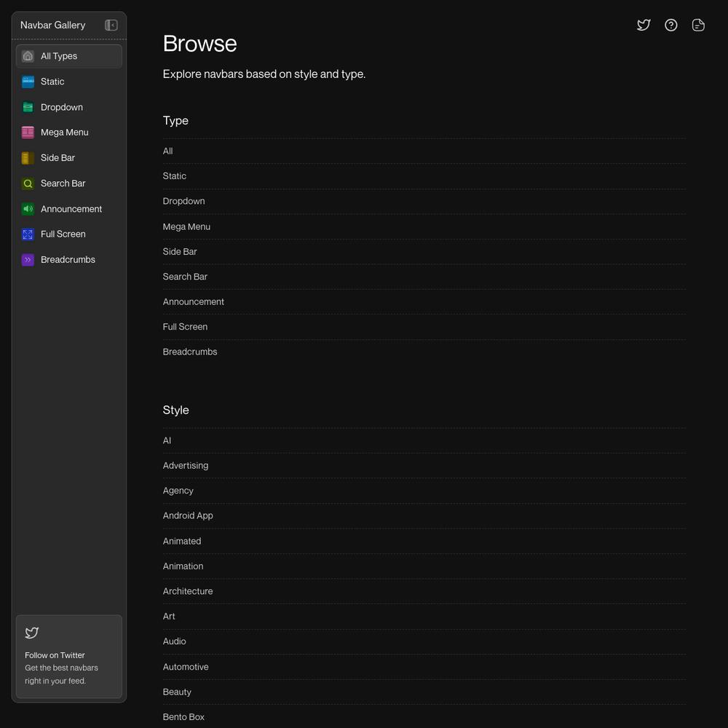Click the Browse page heading
The height and width of the screenshot is (728, 728).
pos(200,44)
